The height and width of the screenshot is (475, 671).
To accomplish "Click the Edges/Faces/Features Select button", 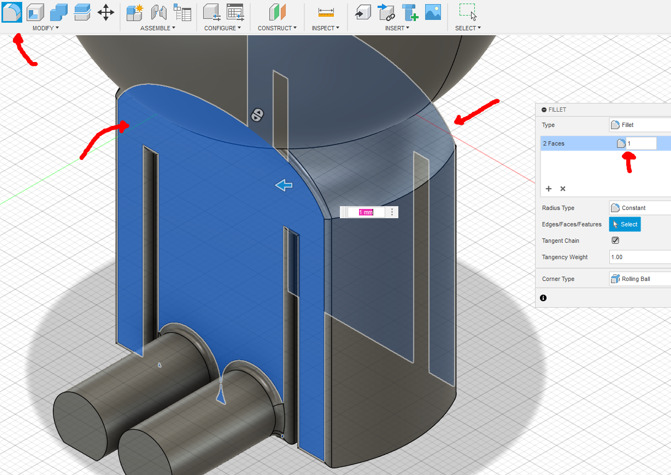I will tap(625, 224).
